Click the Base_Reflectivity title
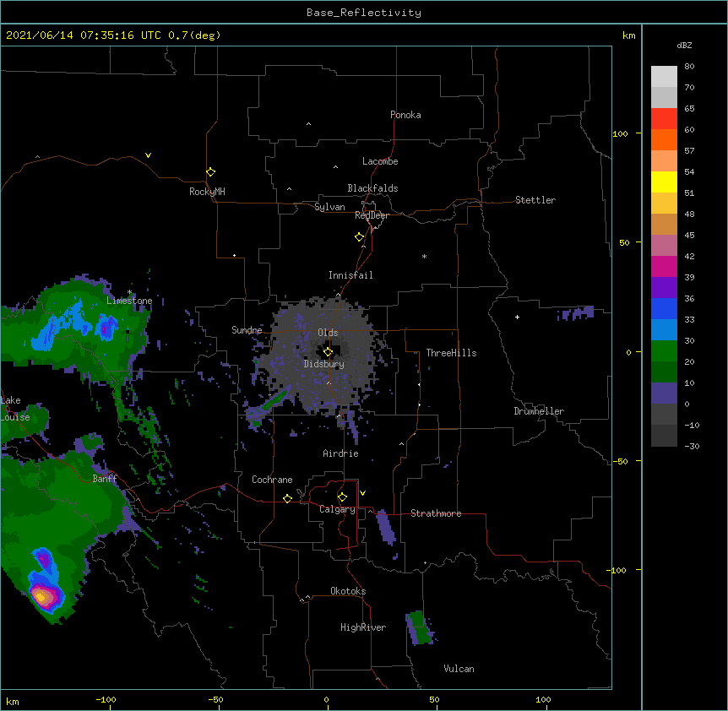The image size is (728, 711). pyautogui.click(x=364, y=13)
